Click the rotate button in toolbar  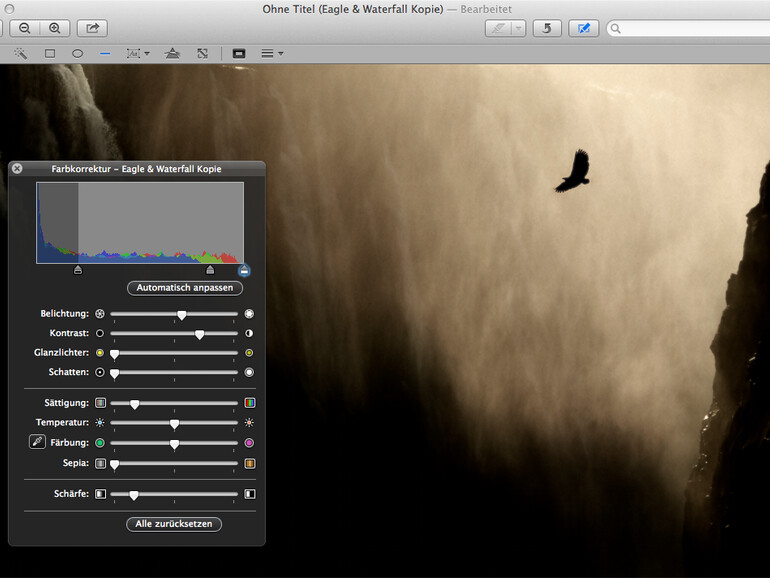[x=546, y=29]
